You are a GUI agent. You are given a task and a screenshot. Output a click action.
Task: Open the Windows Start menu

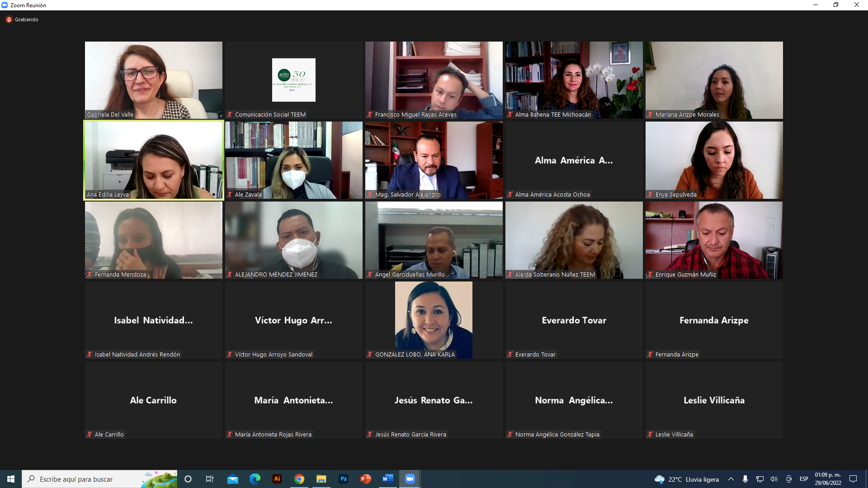[x=11, y=479]
